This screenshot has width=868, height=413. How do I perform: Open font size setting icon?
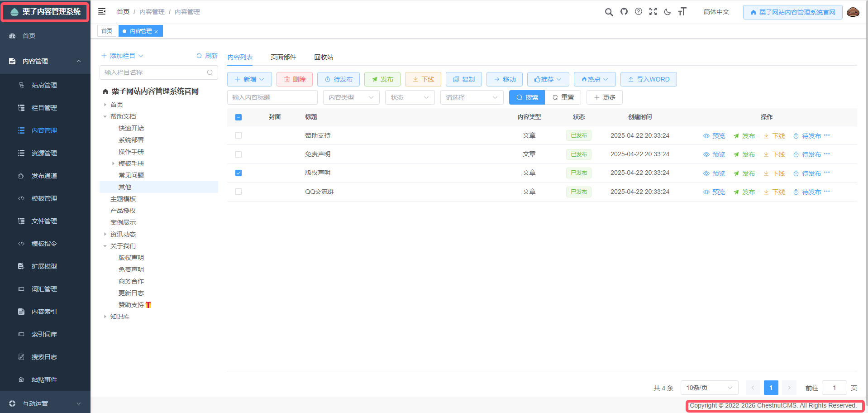[682, 12]
